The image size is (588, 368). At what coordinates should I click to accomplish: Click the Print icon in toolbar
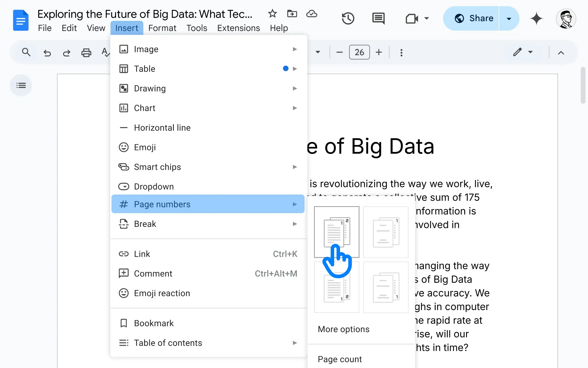tap(86, 52)
